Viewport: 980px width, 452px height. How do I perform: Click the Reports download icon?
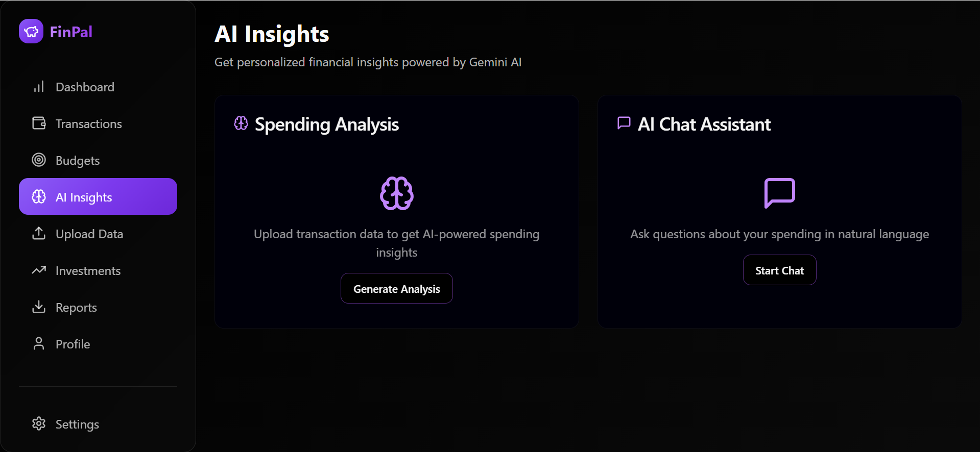click(x=39, y=307)
